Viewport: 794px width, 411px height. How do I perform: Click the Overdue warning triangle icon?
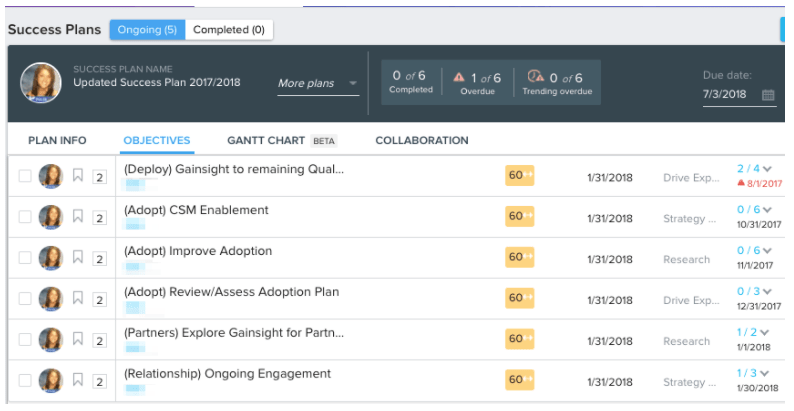[x=459, y=77]
